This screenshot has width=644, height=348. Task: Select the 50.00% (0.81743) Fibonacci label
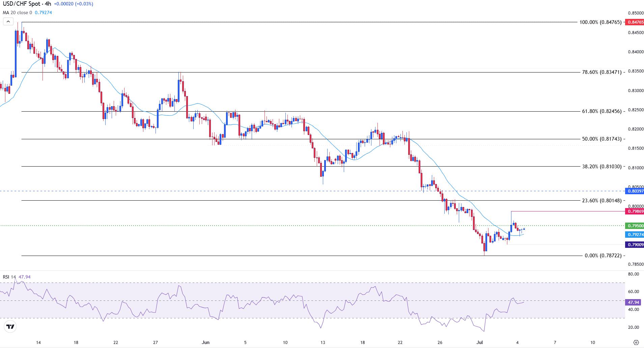point(601,139)
